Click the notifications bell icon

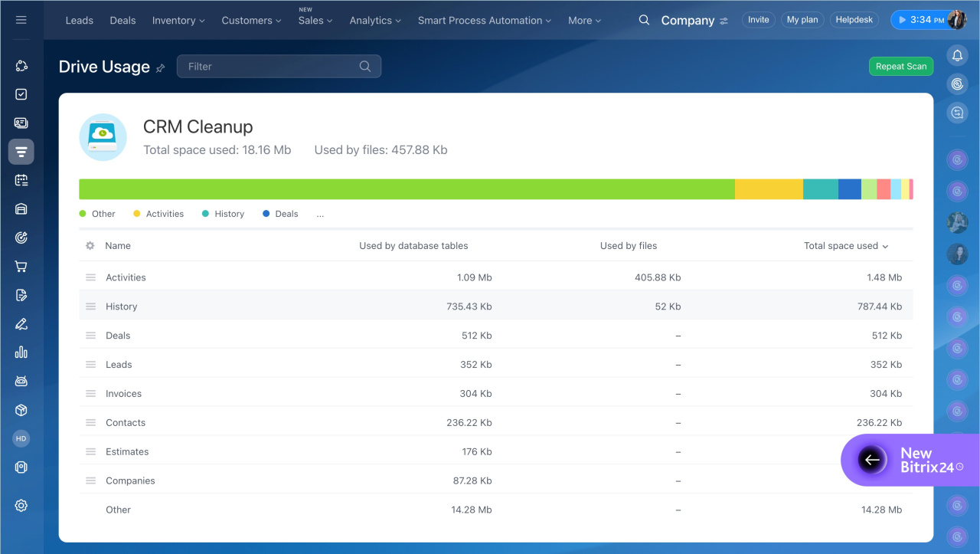pyautogui.click(x=957, y=55)
